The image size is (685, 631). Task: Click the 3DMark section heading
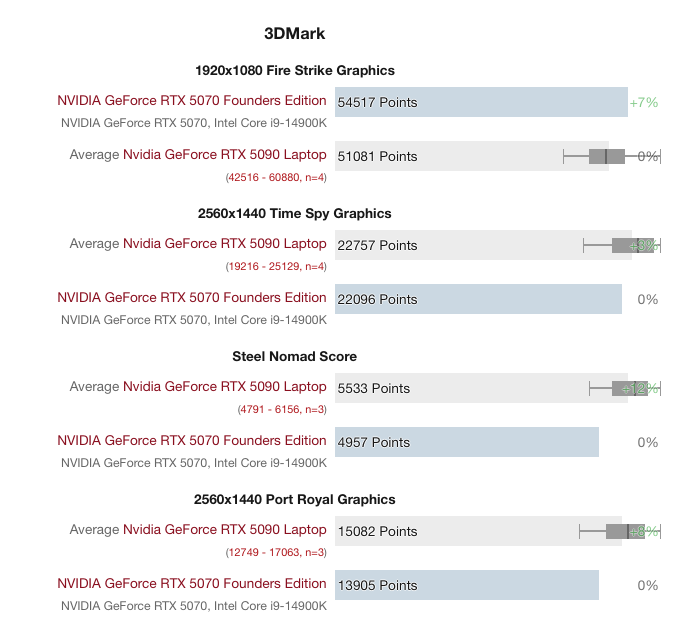pos(294,33)
